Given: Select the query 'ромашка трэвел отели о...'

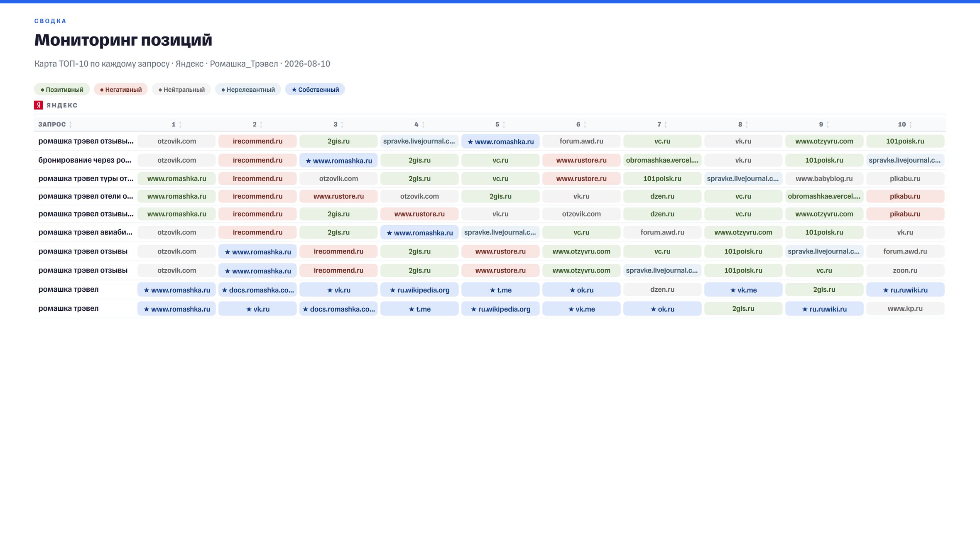Looking at the screenshot, I should [86, 196].
